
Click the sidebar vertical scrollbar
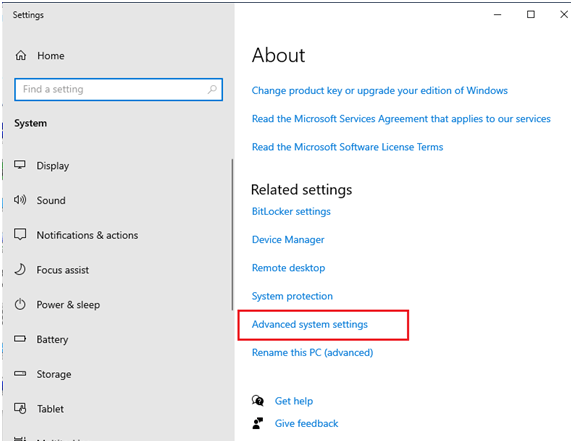232,235
